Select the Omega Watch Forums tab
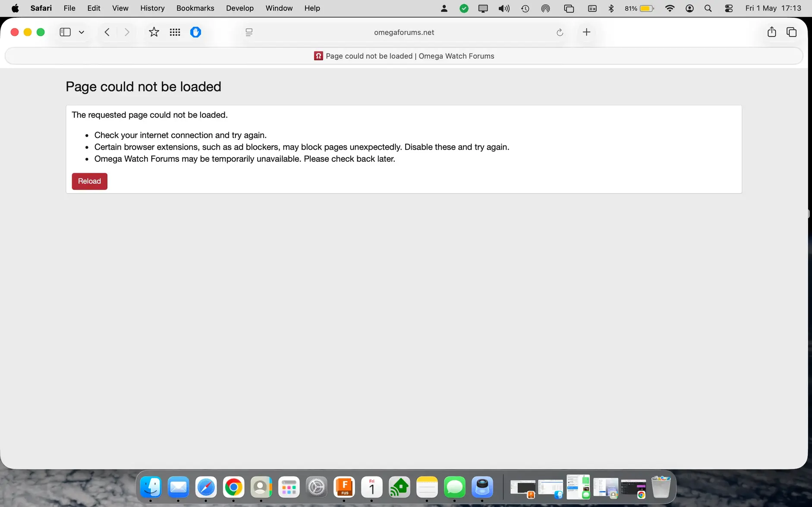This screenshot has width=812, height=507. tap(404, 56)
